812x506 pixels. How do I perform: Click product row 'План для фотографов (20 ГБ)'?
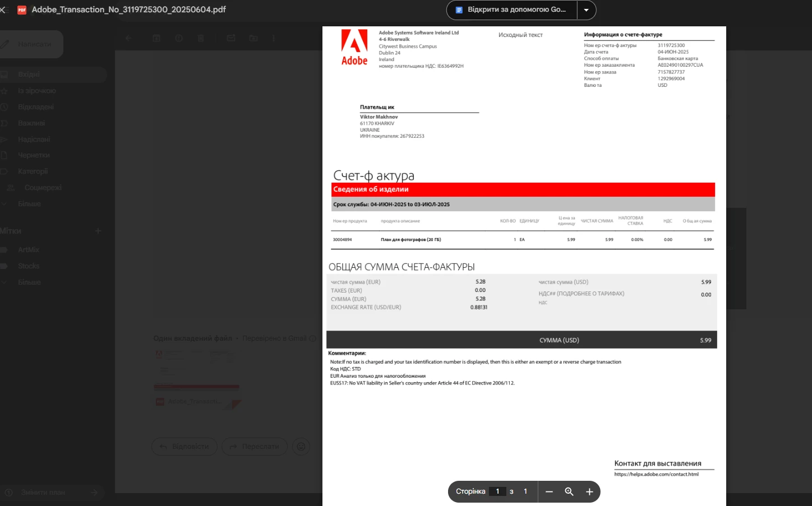(523, 239)
